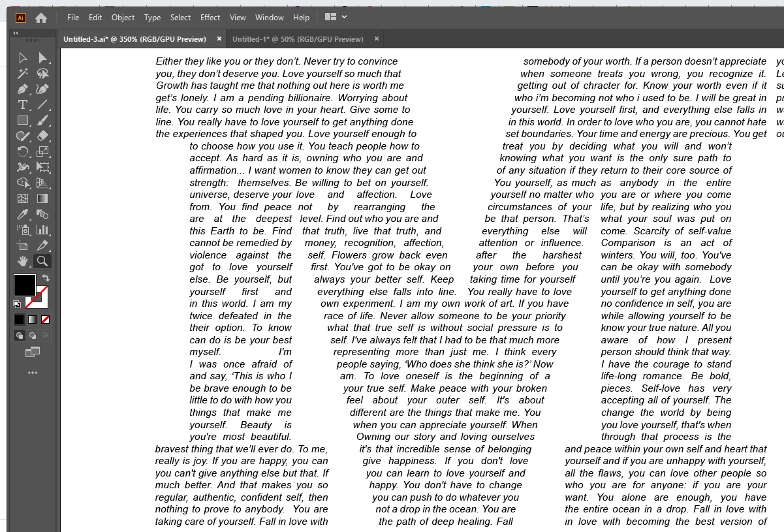Activate the Hand tool
The image size is (784, 532).
pyautogui.click(x=23, y=261)
